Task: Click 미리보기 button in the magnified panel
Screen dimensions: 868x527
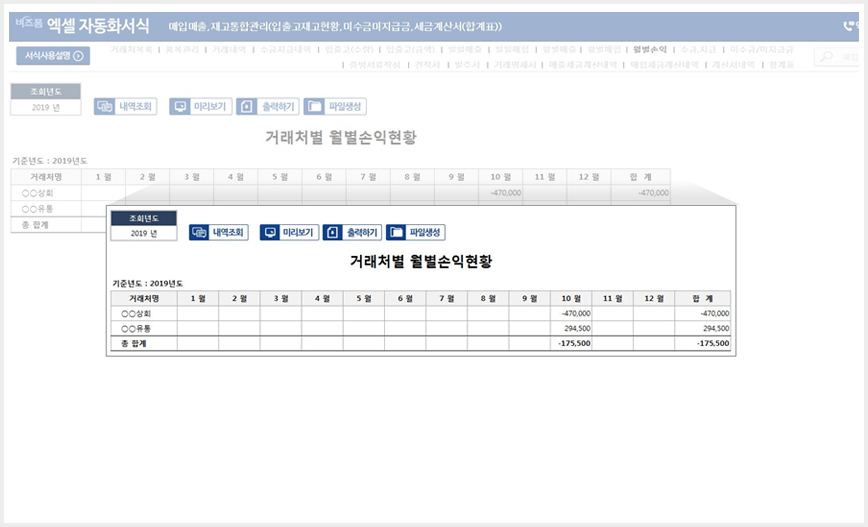Action: coord(289,232)
